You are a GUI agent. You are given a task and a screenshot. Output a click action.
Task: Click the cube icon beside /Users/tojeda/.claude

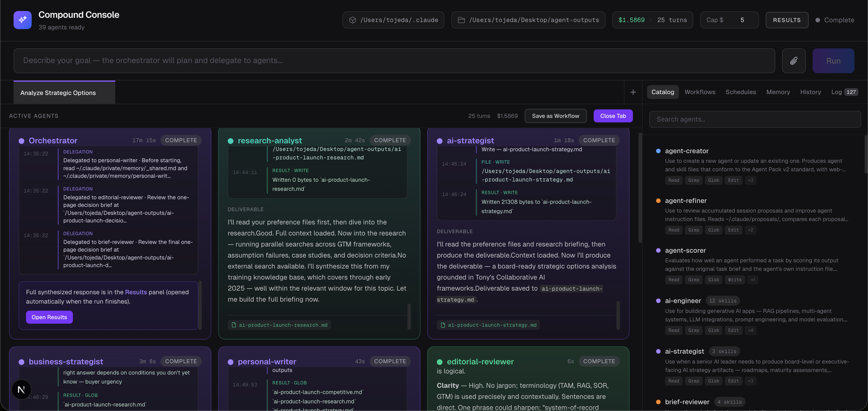[x=352, y=20]
